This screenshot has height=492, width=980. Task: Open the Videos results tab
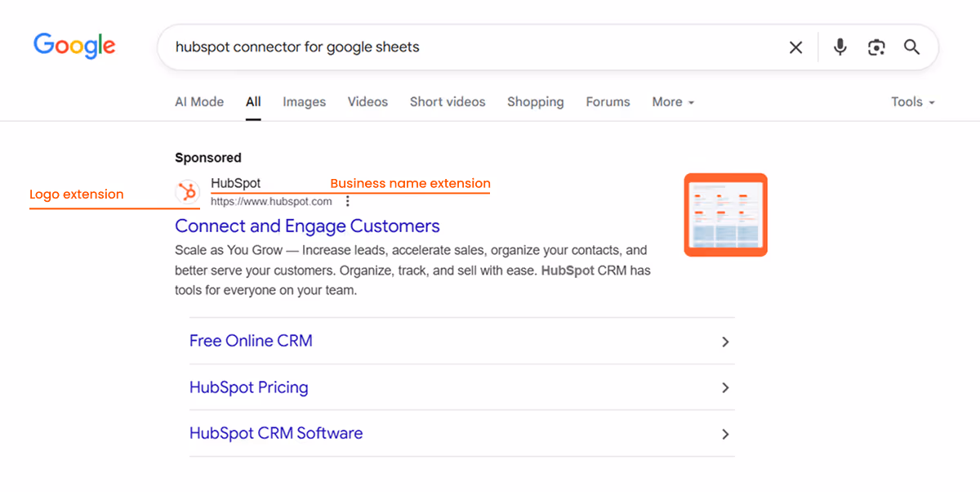point(367,101)
